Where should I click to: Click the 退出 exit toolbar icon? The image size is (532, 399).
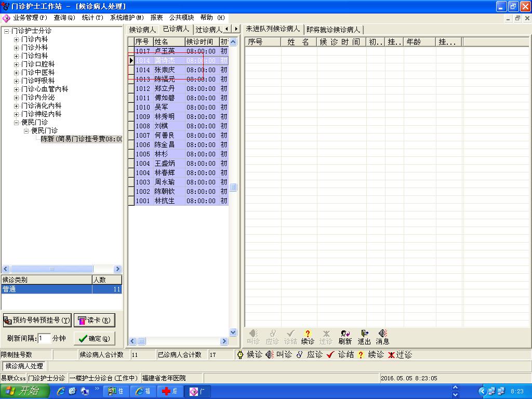click(364, 337)
